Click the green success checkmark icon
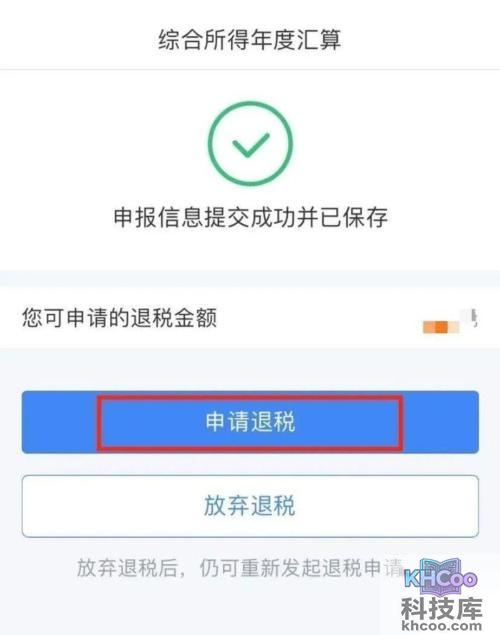500x635 pixels. [250, 145]
